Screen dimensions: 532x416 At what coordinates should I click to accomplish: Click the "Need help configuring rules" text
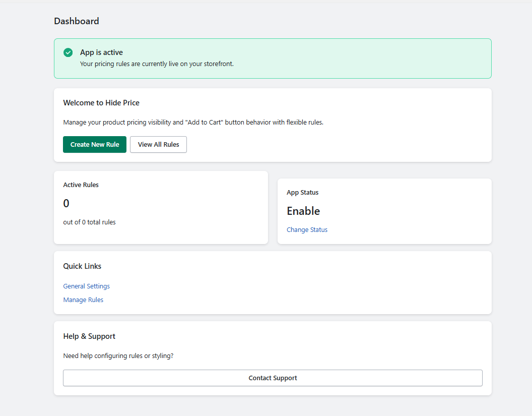point(118,356)
